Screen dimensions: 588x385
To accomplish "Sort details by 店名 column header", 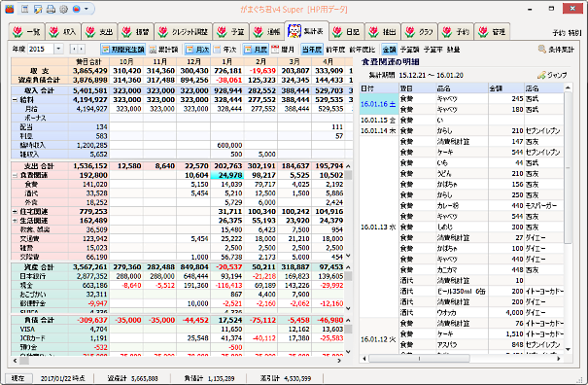I will [543, 88].
